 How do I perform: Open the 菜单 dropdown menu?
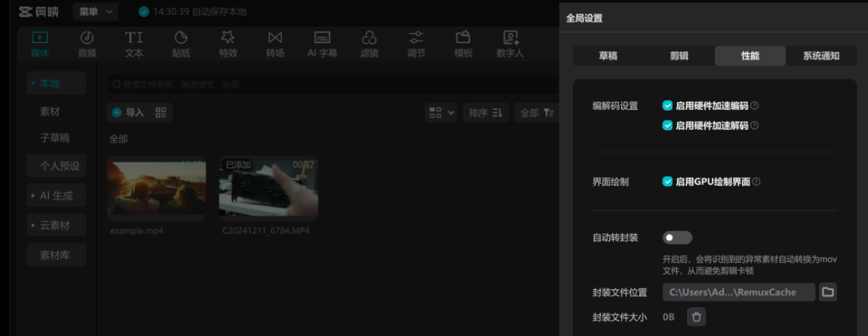coord(96,12)
